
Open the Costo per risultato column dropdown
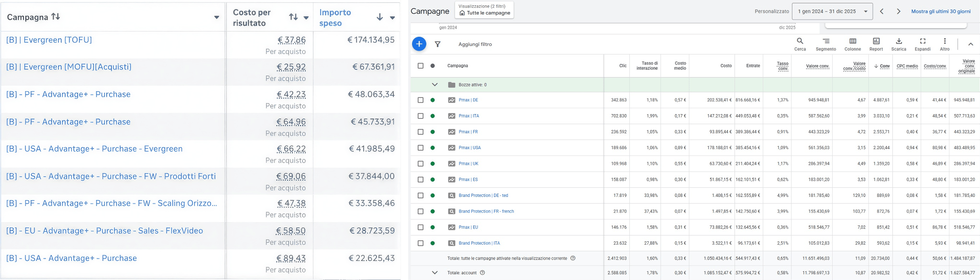point(306,18)
